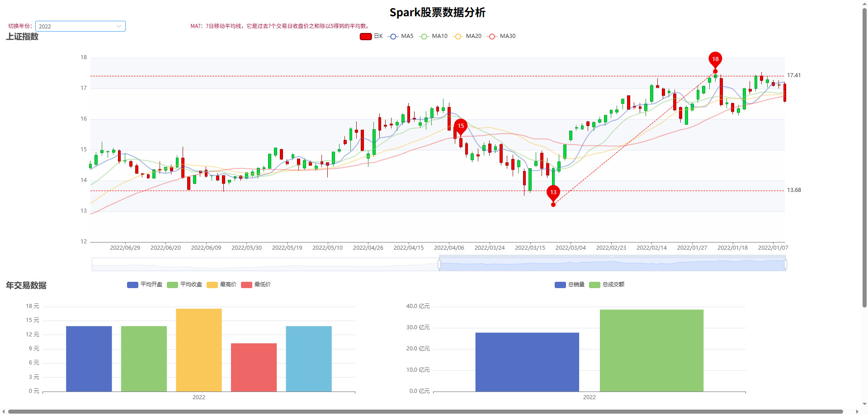Click the 2022/03/15 x-axis date label

pyautogui.click(x=530, y=248)
